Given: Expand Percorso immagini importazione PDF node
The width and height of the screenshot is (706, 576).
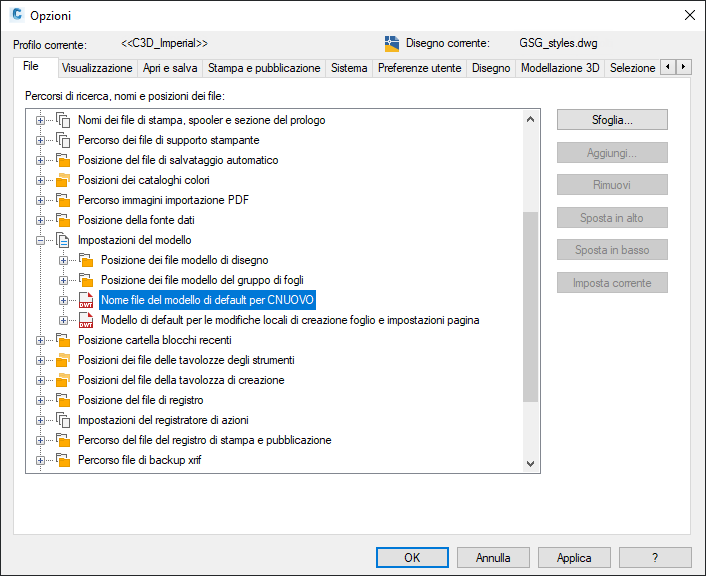Looking at the screenshot, I should click(40, 200).
